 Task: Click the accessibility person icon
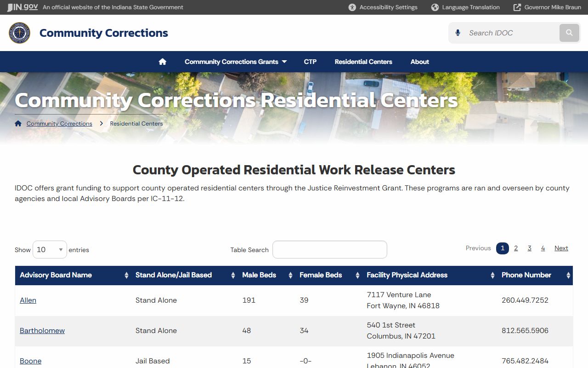point(352,7)
